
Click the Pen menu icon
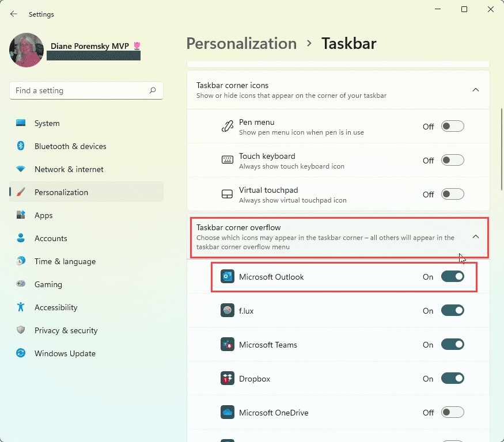pyautogui.click(x=228, y=127)
